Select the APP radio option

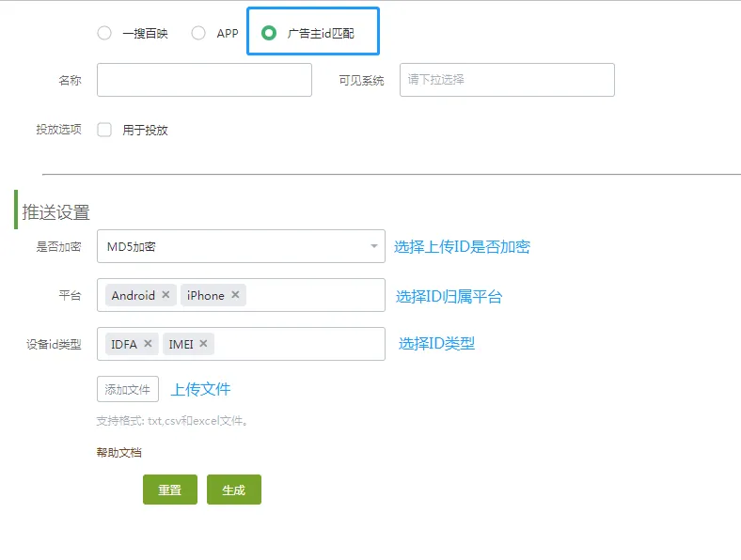click(198, 33)
